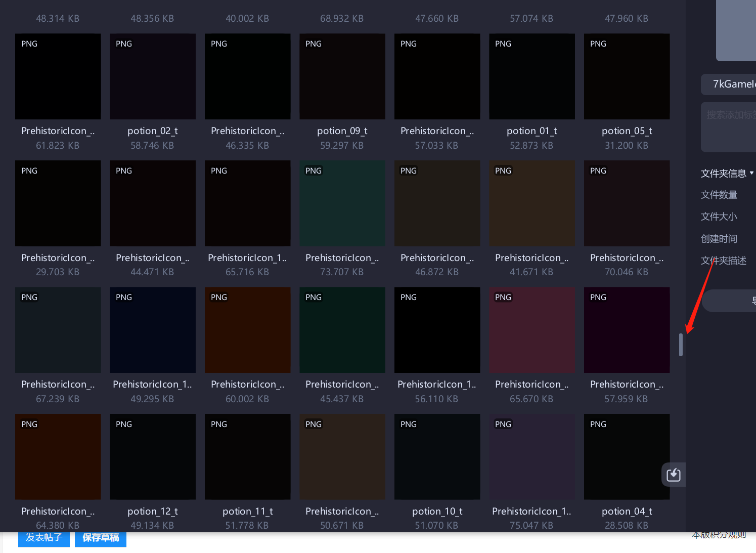Click the tag search input field
756x553 pixels.
tap(728, 127)
